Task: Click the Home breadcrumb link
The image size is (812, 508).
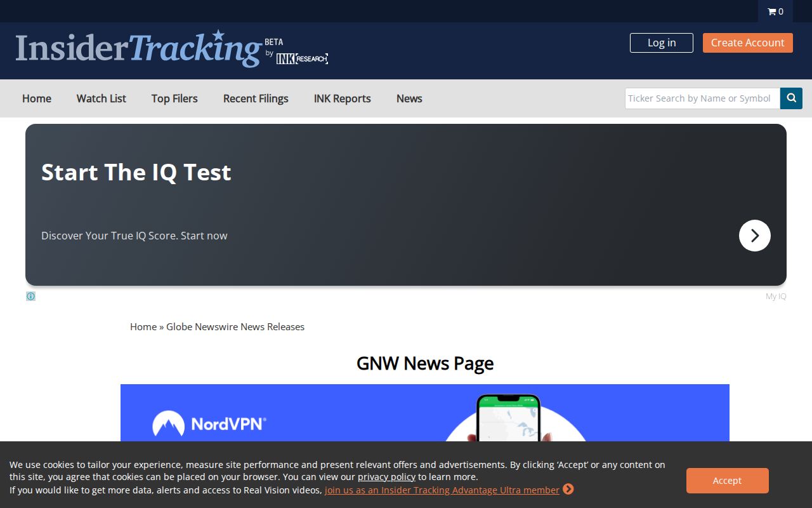Action: point(143,326)
